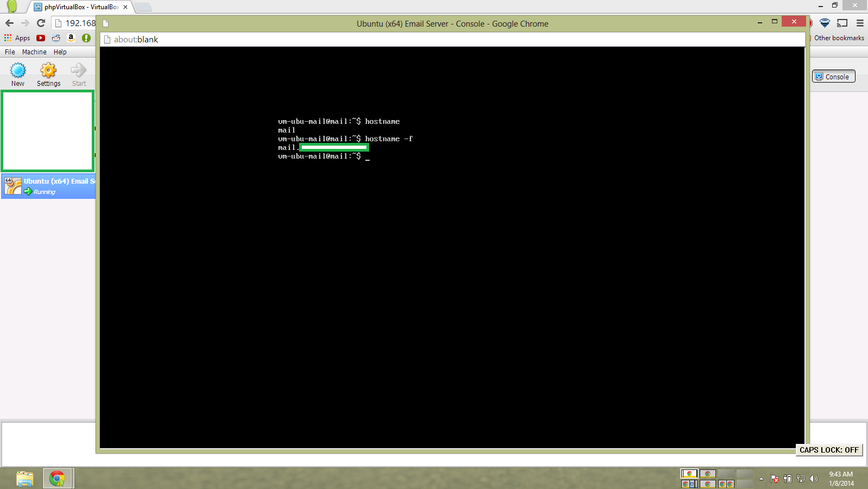Click the Chrome user avatar icon

tap(12, 7)
